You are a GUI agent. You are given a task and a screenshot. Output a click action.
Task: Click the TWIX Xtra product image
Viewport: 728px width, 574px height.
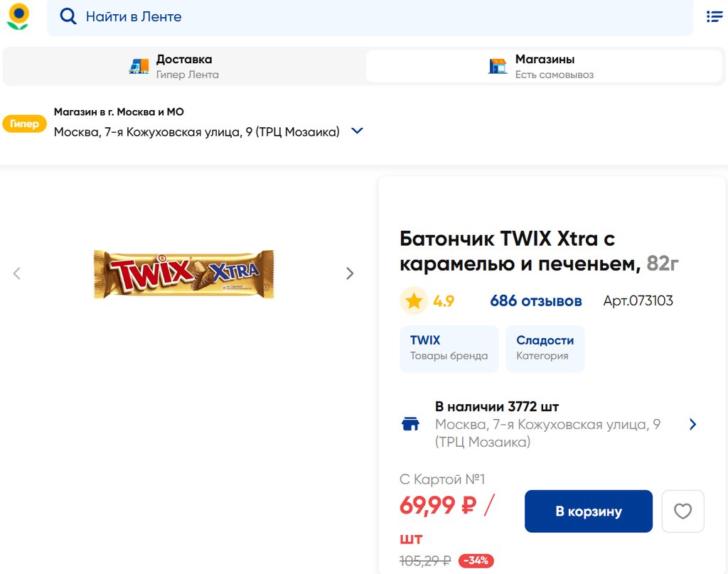pyautogui.click(x=183, y=274)
